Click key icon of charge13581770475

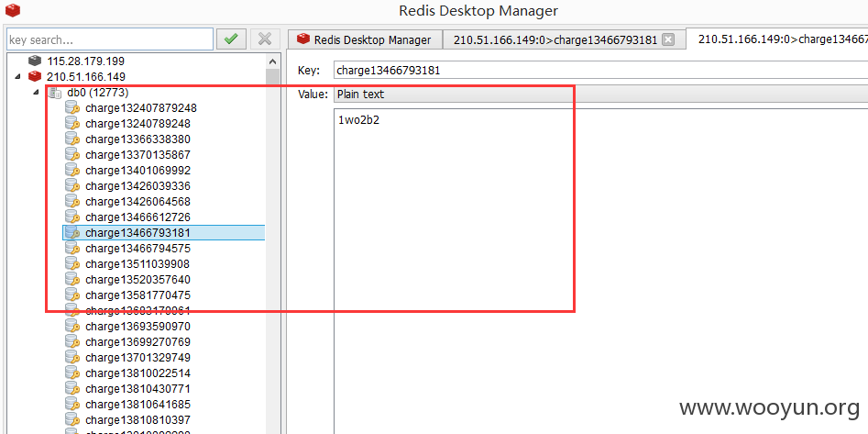[x=72, y=295]
